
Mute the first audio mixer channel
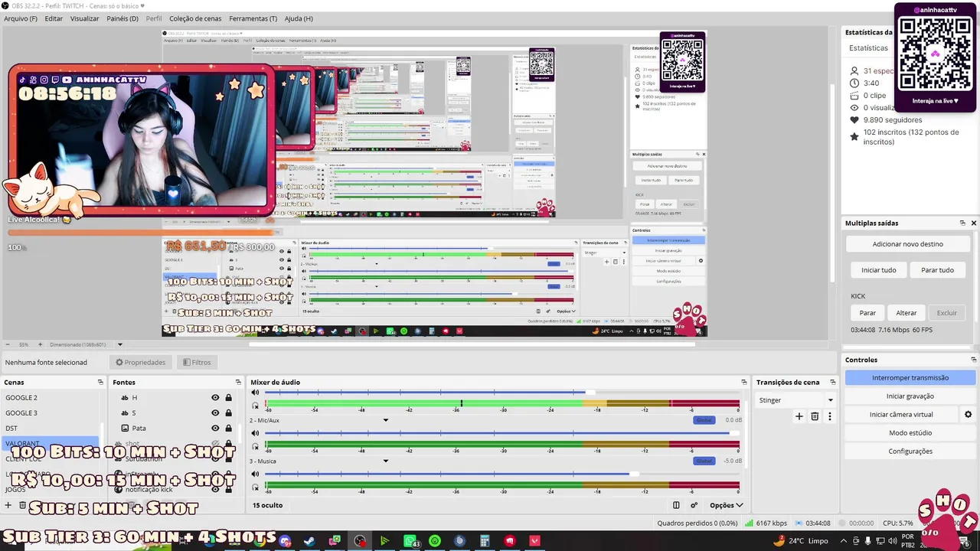(x=256, y=393)
